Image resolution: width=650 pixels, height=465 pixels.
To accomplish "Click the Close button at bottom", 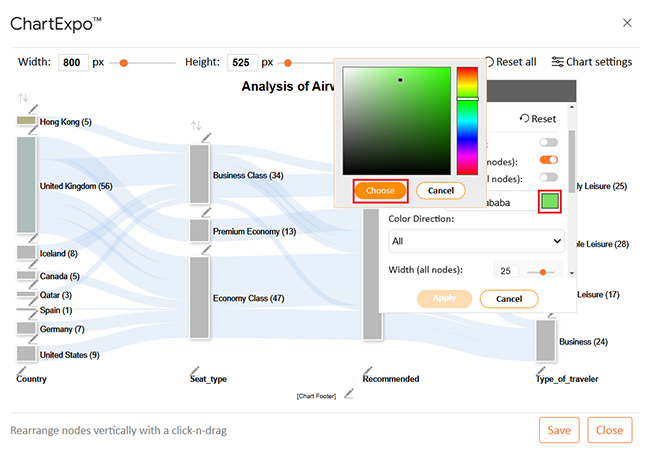I will [x=610, y=430].
